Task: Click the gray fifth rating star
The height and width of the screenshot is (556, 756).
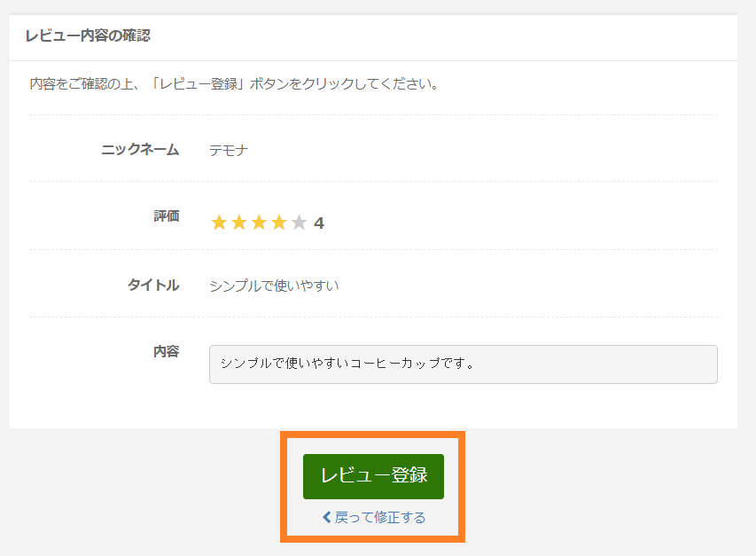Action: coord(299,223)
